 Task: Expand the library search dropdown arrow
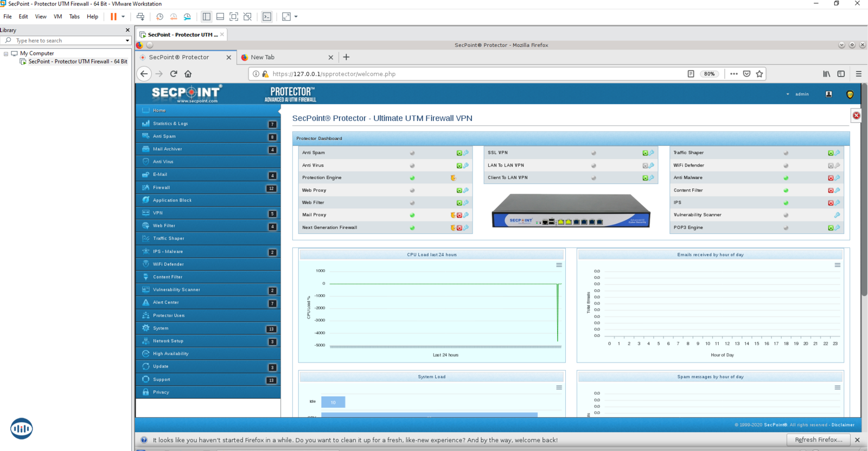coord(127,41)
